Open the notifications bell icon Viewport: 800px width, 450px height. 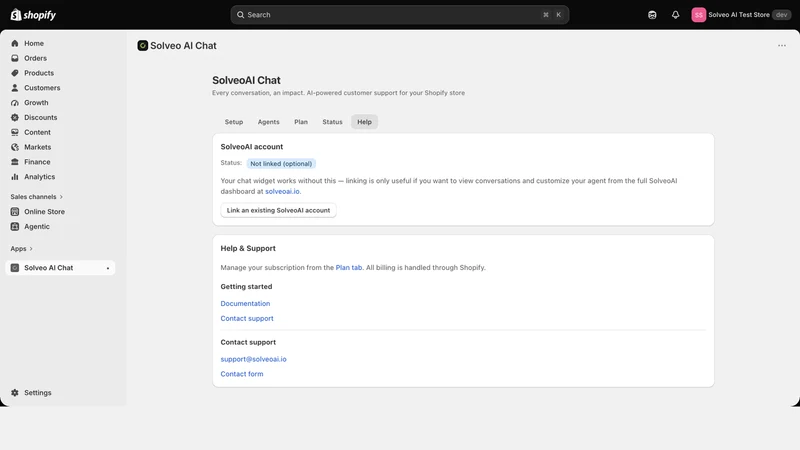[675, 15]
